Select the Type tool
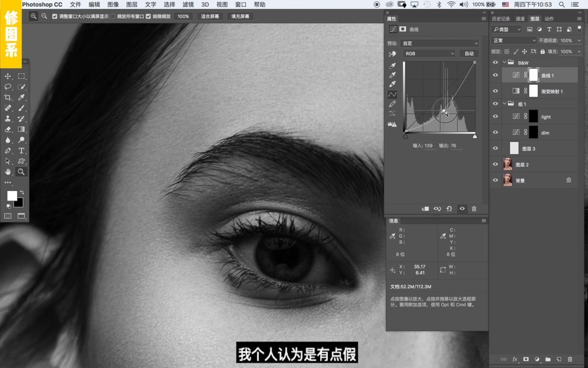The height and width of the screenshot is (368, 588). pos(21,150)
